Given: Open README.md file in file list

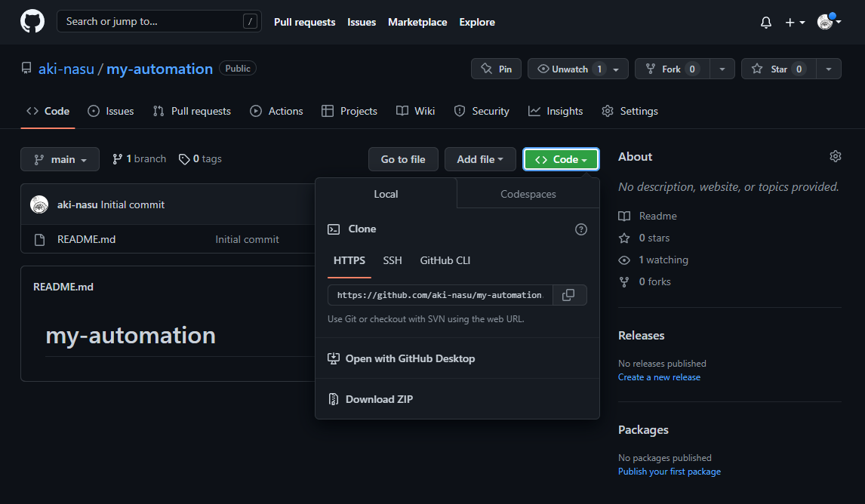Looking at the screenshot, I should [x=86, y=239].
